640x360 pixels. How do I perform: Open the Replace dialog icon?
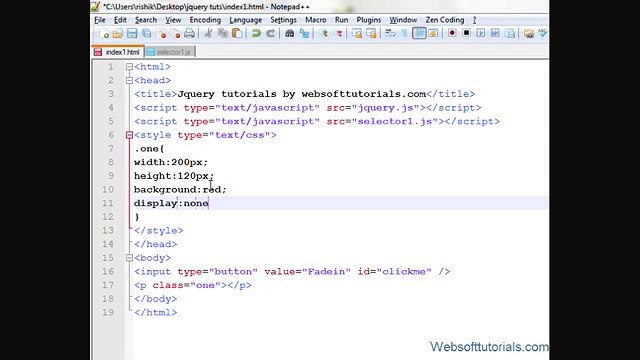coord(304,33)
